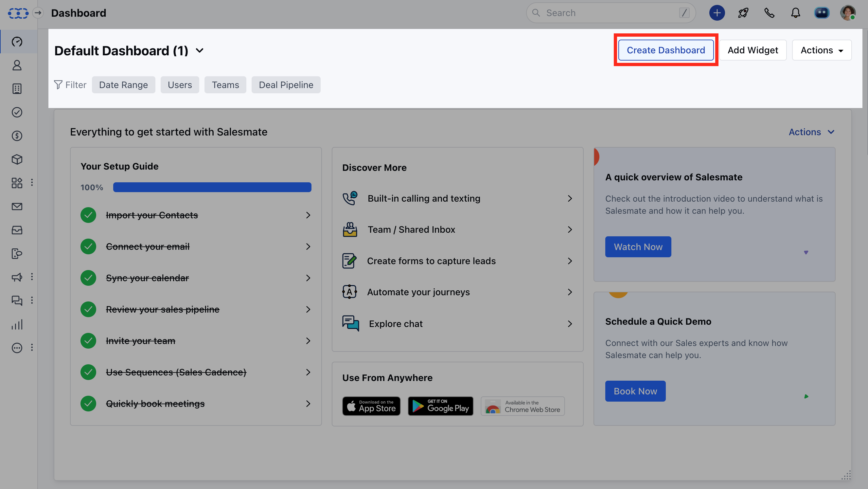This screenshot has width=868, height=489.
Task: Open Deals dollar icon in sidebar
Action: 17,136
